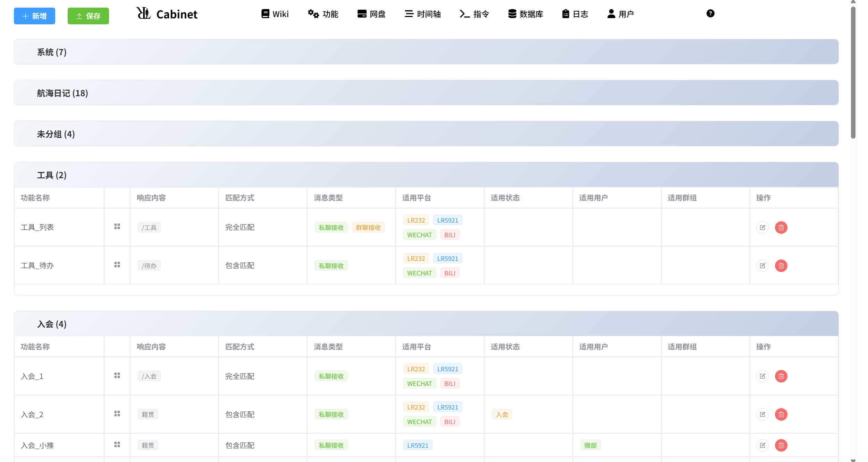Viewport: 868px width, 462px height.
Task: Click drag handle icon for 入会_小推
Action: pos(117,445)
